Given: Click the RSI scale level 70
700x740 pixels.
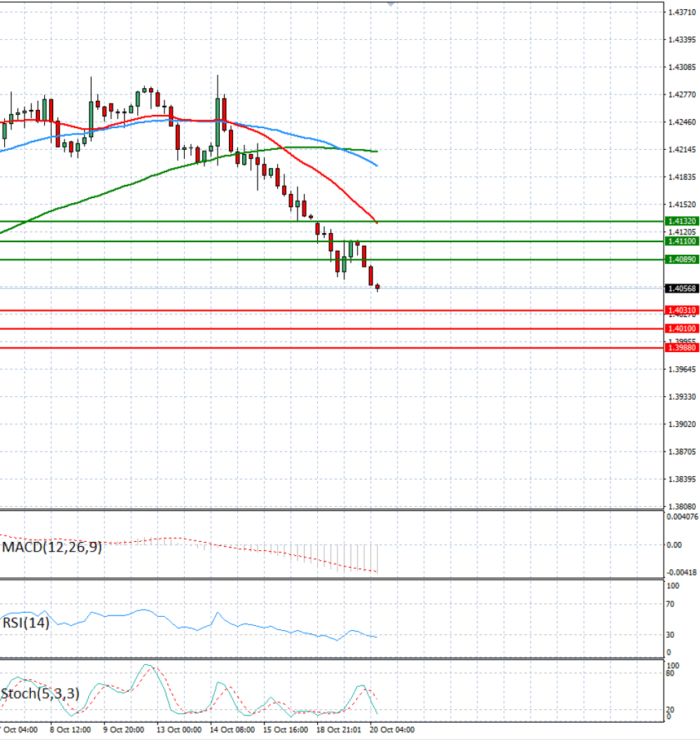Looking at the screenshot, I should tap(670, 604).
